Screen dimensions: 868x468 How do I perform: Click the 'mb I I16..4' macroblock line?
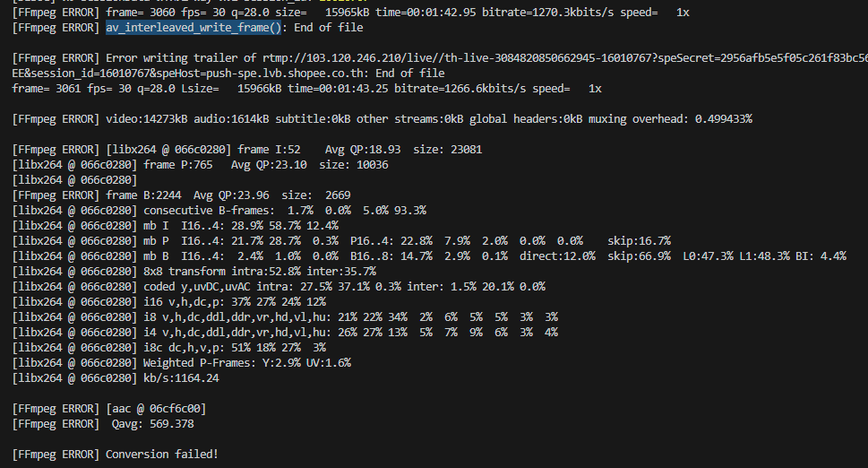coord(175,226)
